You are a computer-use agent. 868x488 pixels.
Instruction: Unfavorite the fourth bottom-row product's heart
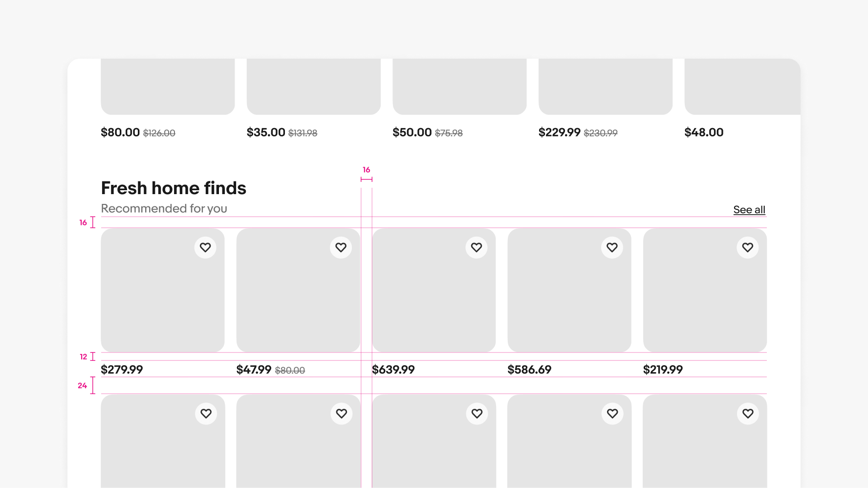[x=612, y=413]
